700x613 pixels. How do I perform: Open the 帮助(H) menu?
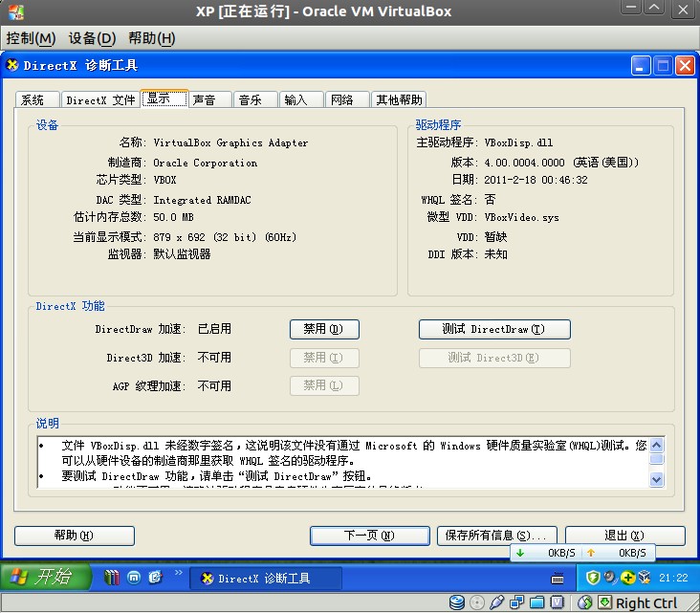pyautogui.click(x=152, y=38)
